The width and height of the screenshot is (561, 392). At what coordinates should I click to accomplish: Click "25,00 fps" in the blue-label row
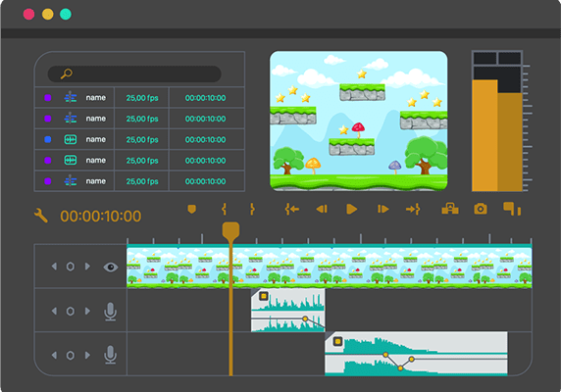[x=142, y=140]
